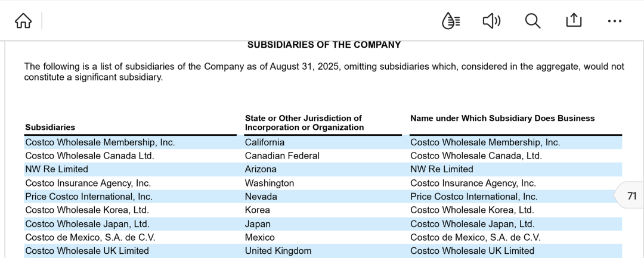Click the "Arizona" jurisdiction cell
The image size is (644, 258).
[261, 169]
